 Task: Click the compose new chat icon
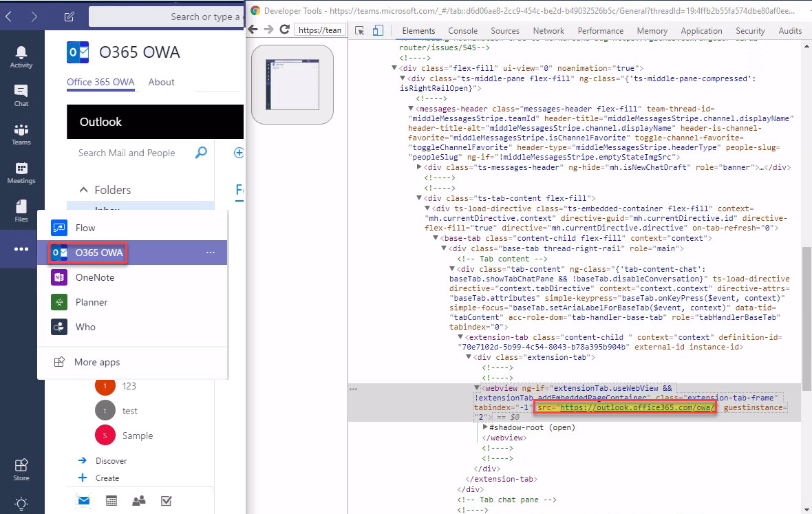(x=69, y=17)
